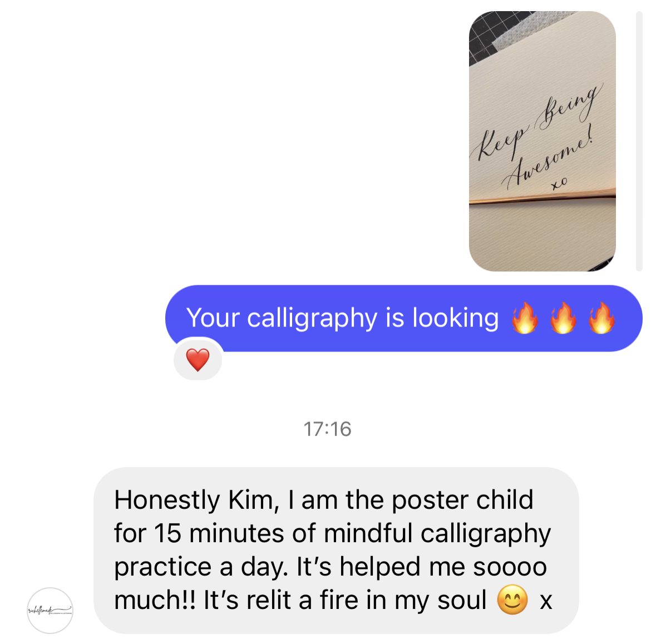Tap the third fire emoji in message
The width and height of the screenshot is (656, 644).
(601, 318)
